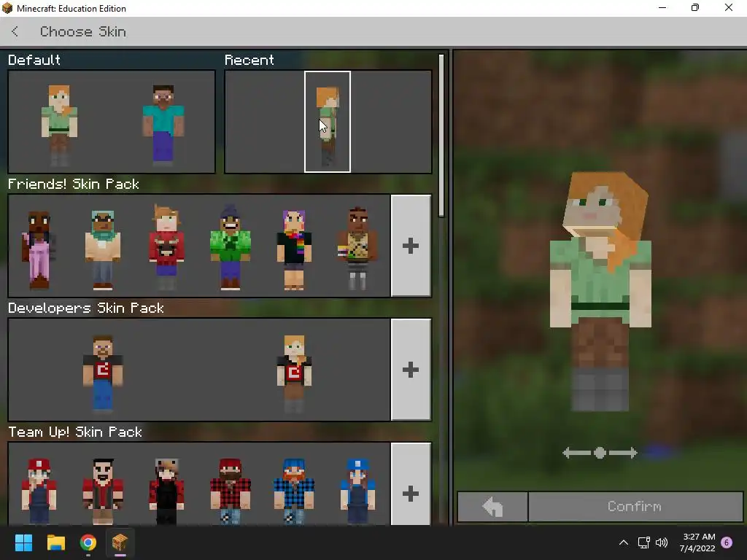The width and height of the screenshot is (747, 560).
Task: Click the Team Up! Skin Pack heading
Action: pyautogui.click(x=75, y=432)
